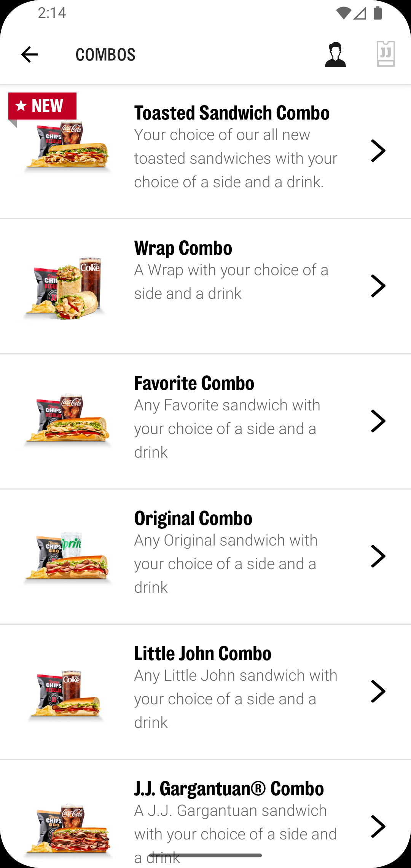Expand the Favorite Combo chevron
Screen dimensions: 411x868
pos(378,421)
